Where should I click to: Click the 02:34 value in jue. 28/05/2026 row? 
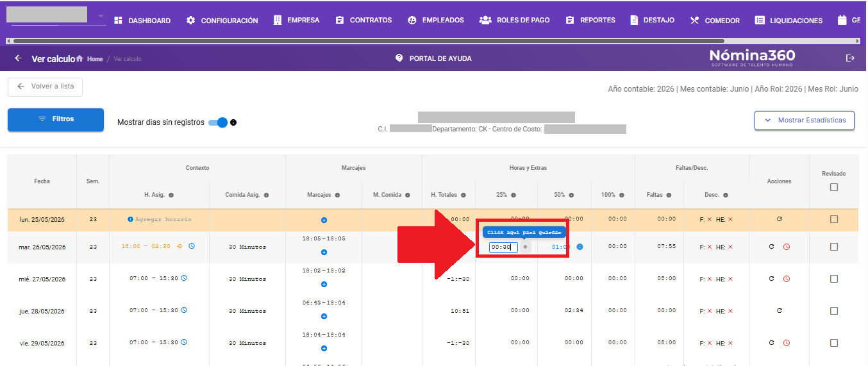pos(574,311)
